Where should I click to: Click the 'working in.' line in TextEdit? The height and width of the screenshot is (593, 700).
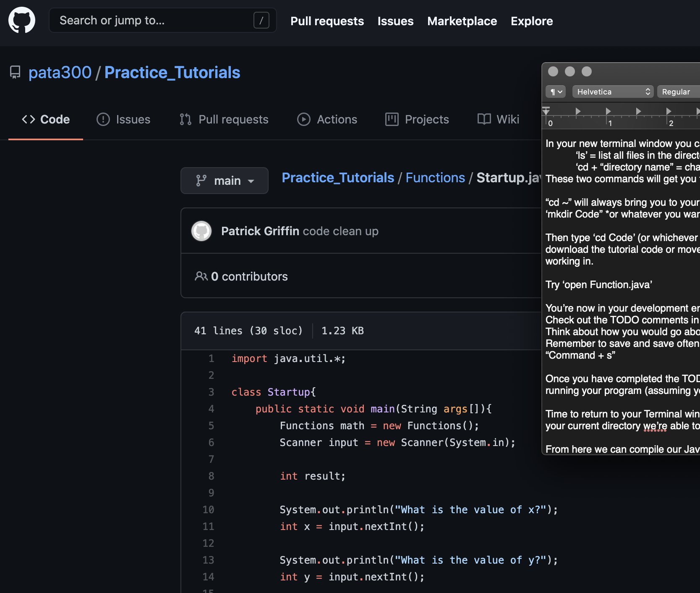(x=569, y=261)
